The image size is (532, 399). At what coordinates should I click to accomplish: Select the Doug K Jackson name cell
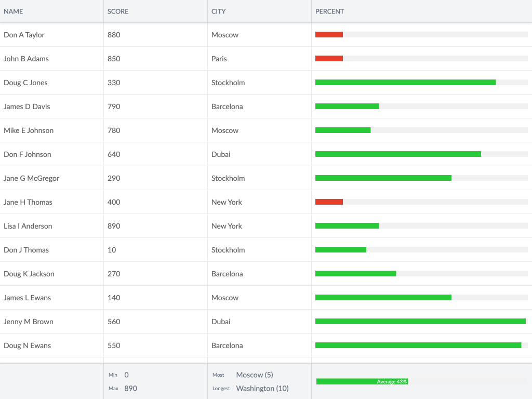51,274
